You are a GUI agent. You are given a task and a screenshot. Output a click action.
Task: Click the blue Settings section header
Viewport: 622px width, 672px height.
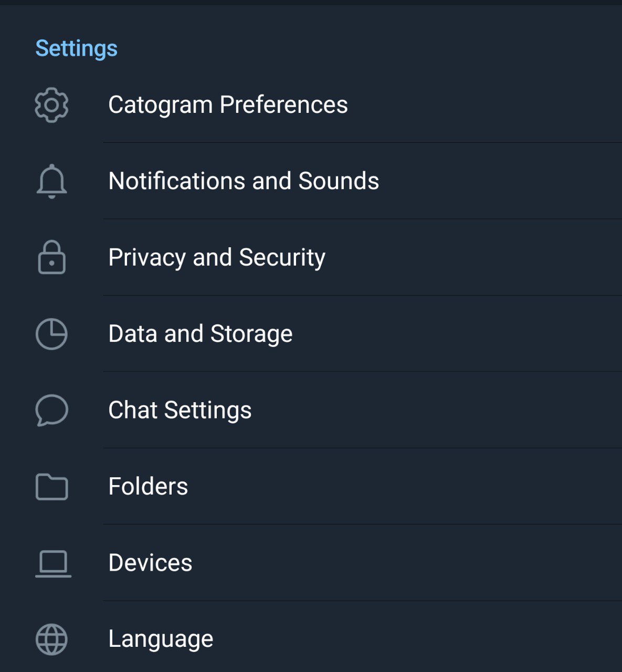click(x=77, y=49)
